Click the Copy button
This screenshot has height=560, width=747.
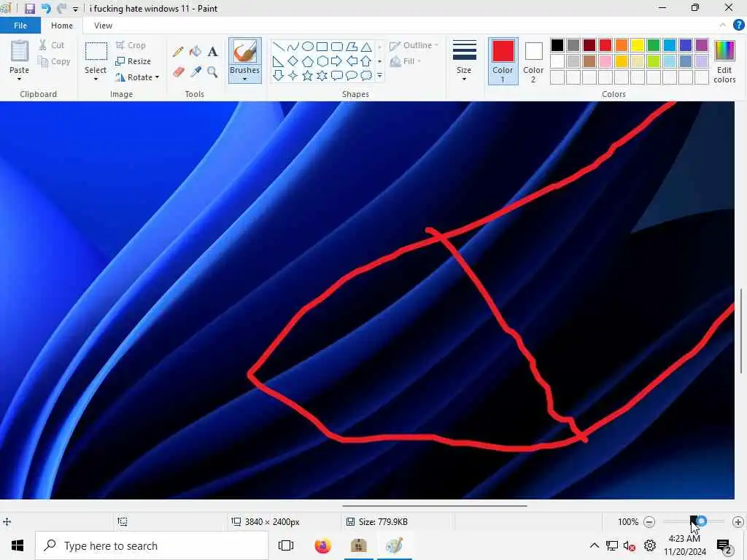point(54,61)
